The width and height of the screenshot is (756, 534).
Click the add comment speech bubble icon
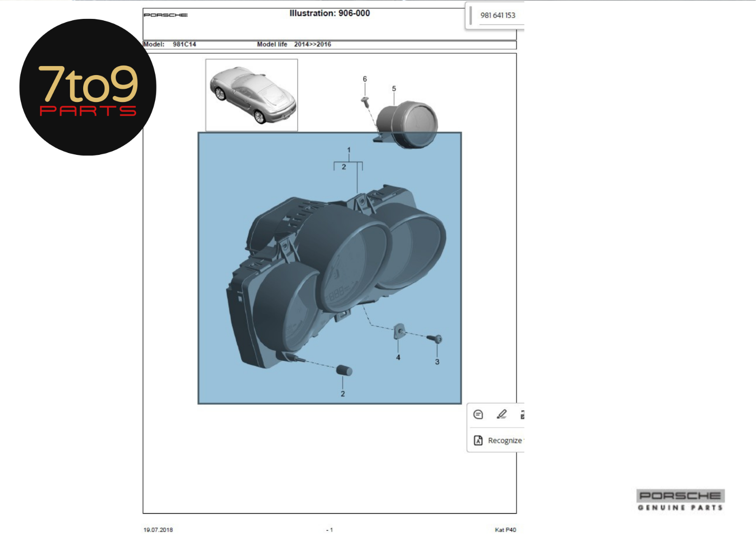[x=478, y=415]
